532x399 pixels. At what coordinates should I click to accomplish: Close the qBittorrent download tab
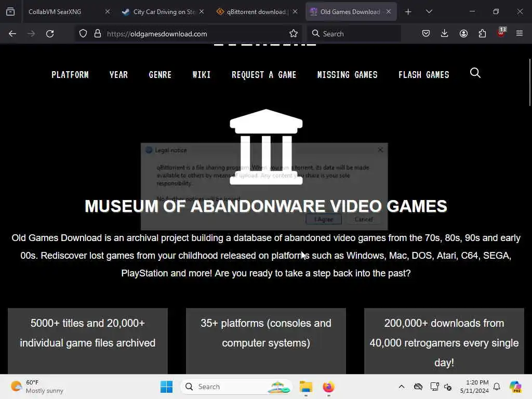(x=295, y=11)
